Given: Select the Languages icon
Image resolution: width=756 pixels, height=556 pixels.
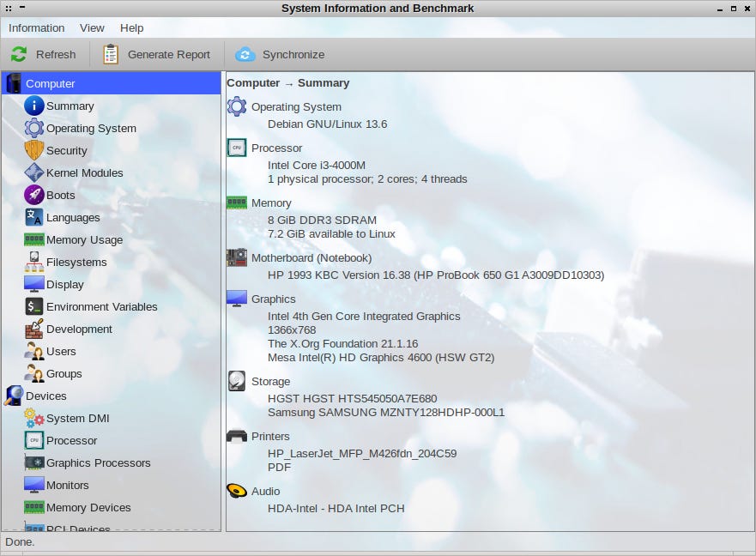Looking at the screenshot, I should point(34,217).
